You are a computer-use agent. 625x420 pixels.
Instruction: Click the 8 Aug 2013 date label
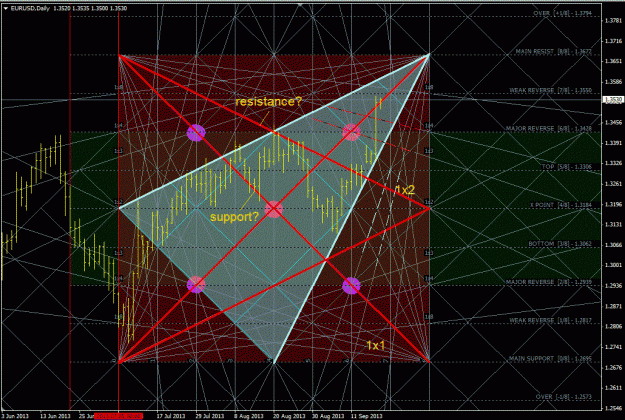(x=249, y=416)
